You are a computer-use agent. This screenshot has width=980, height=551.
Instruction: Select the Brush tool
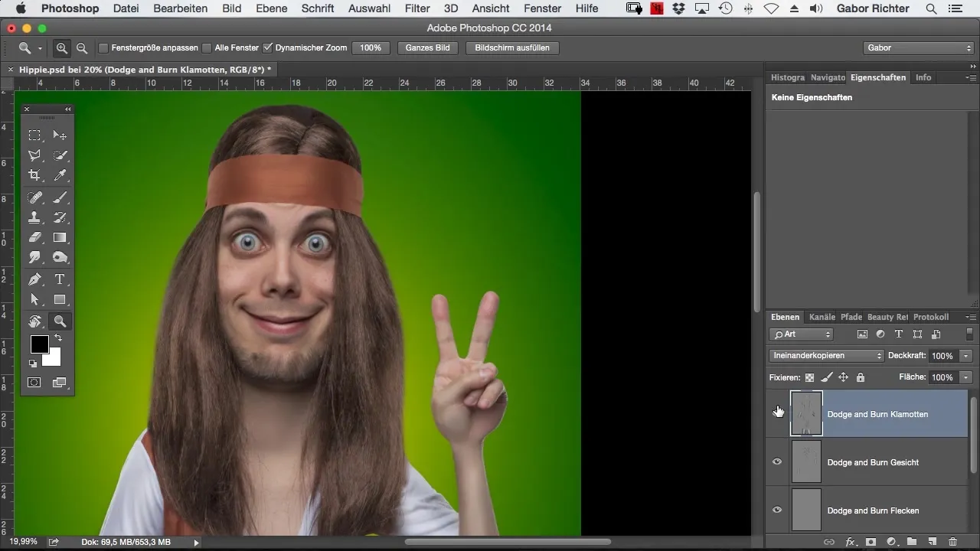tap(60, 198)
